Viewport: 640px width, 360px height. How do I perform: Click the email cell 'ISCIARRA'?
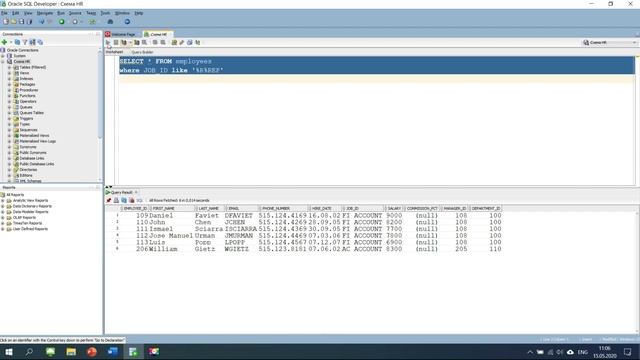(x=241, y=229)
